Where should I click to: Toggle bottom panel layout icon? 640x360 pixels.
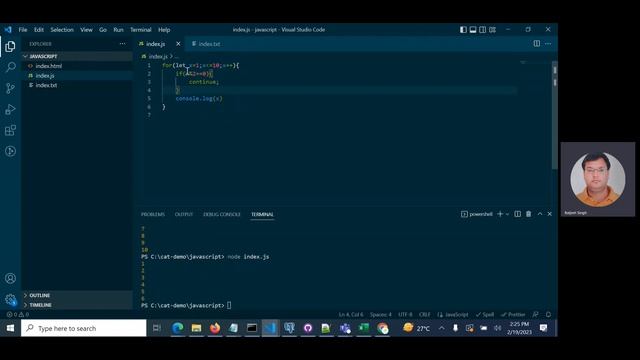[473, 29]
